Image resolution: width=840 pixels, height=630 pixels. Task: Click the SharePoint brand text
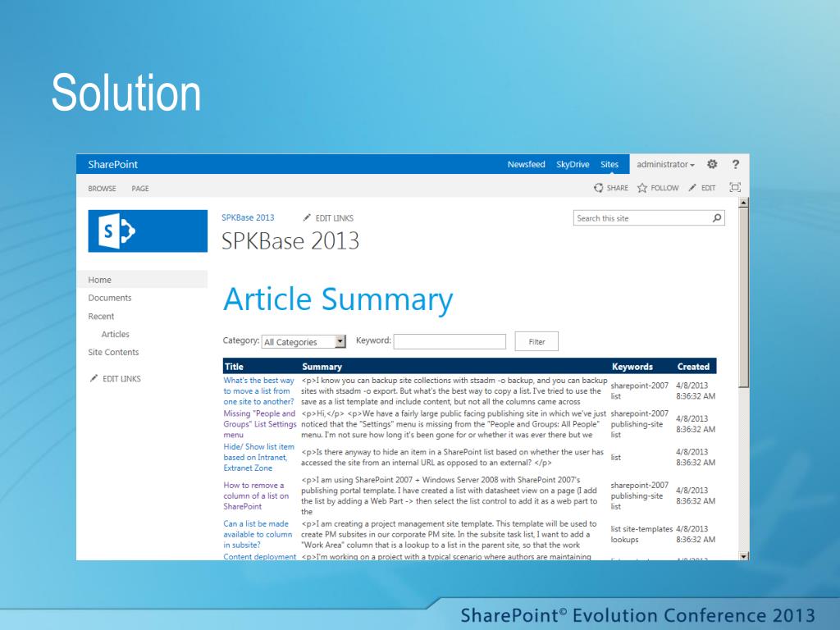[113, 164]
